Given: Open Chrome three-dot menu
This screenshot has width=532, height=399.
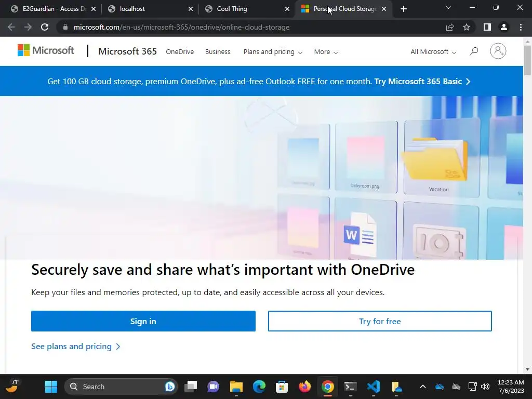Looking at the screenshot, I should tap(521, 27).
